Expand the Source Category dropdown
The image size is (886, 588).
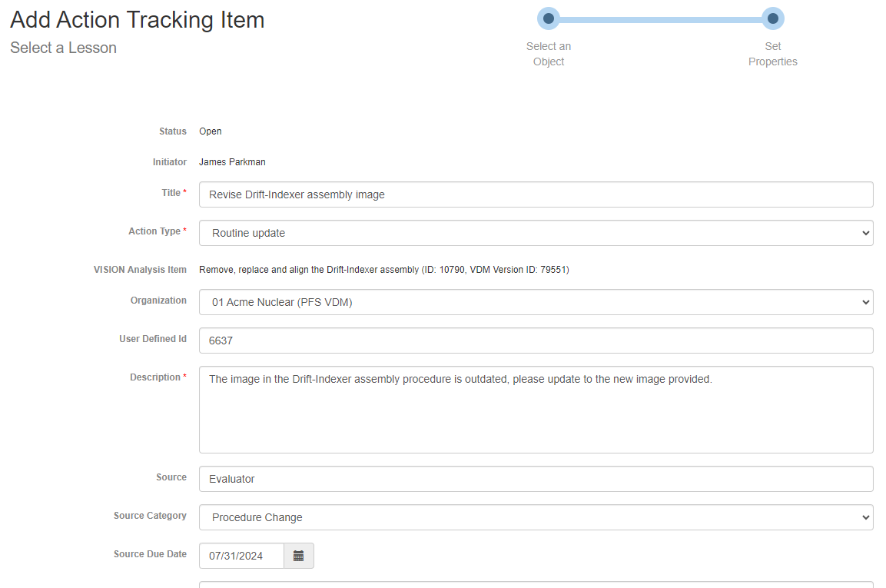536,517
